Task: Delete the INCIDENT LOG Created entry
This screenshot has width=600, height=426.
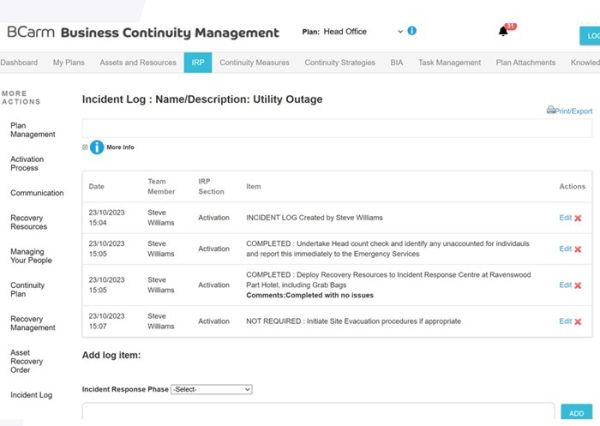Action: (x=578, y=218)
